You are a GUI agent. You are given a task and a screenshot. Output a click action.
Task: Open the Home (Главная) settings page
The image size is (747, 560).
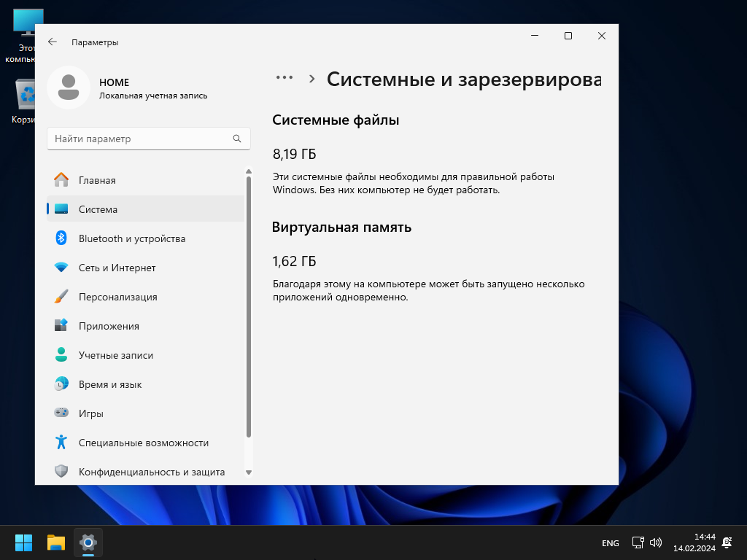pyautogui.click(x=96, y=180)
